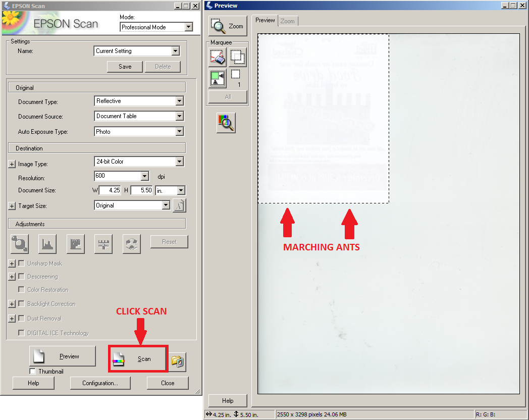
Task: Click the EPSON Scan title bar icon
Action: tap(7, 6)
